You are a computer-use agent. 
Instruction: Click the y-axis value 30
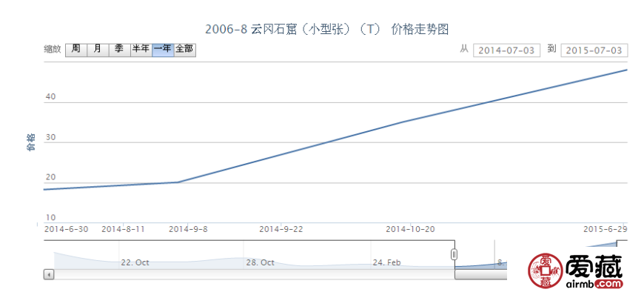50,137
